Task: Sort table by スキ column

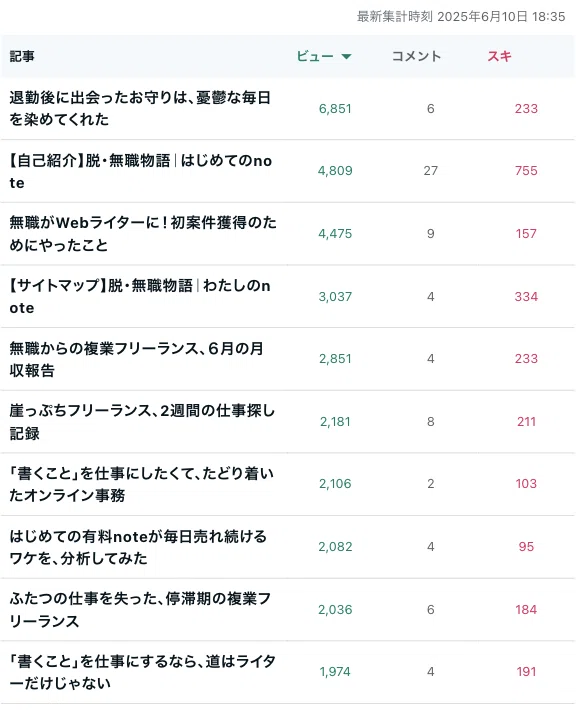Action: coord(499,56)
